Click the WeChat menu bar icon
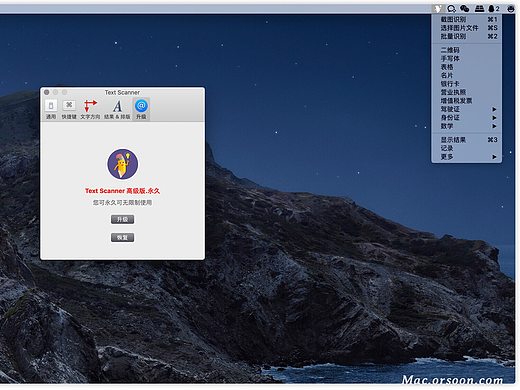Screen dimensions: 520x390 465,9
